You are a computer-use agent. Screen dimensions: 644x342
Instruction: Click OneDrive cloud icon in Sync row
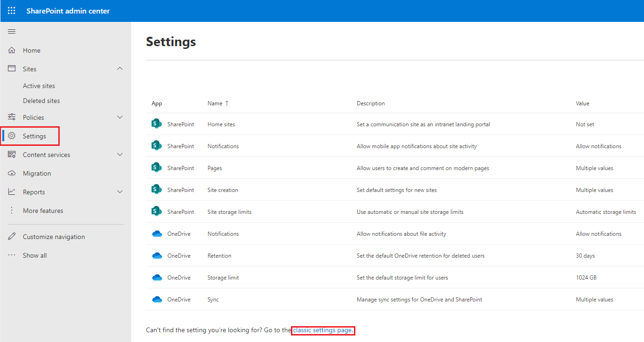pos(157,299)
